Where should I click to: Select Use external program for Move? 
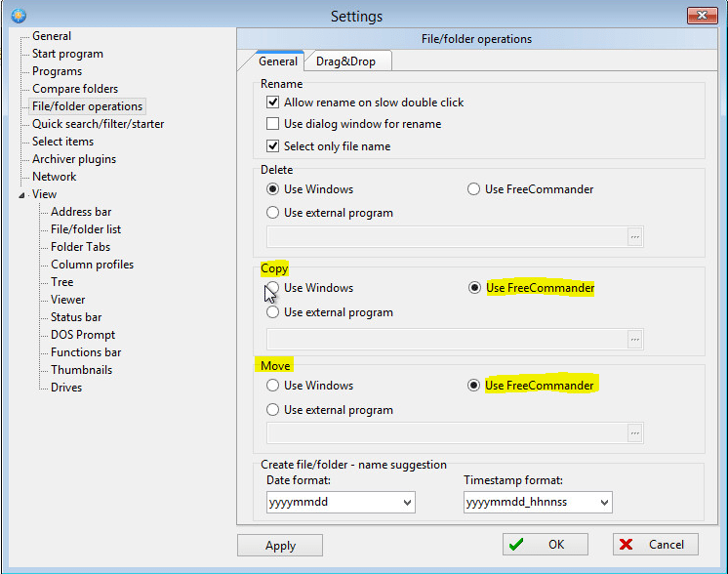point(273,410)
